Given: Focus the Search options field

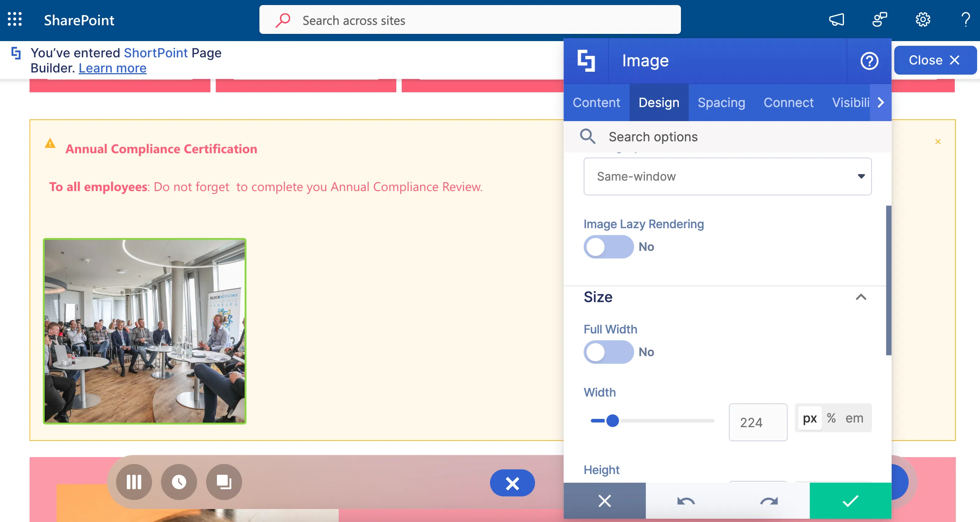Looking at the screenshot, I should pyautogui.click(x=727, y=137).
